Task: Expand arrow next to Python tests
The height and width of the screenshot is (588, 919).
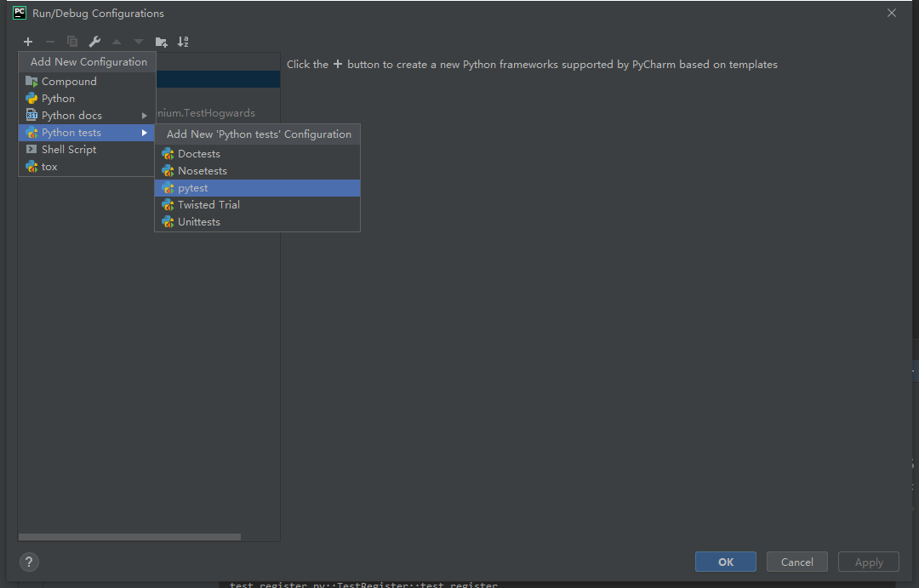Action: click(x=144, y=133)
